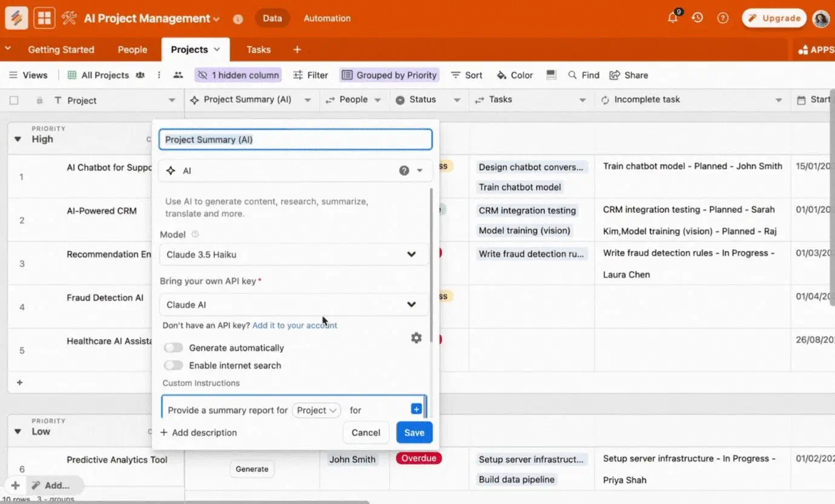Open the gear settings icon in the AI field editor

pyautogui.click(x=416, y=338)
